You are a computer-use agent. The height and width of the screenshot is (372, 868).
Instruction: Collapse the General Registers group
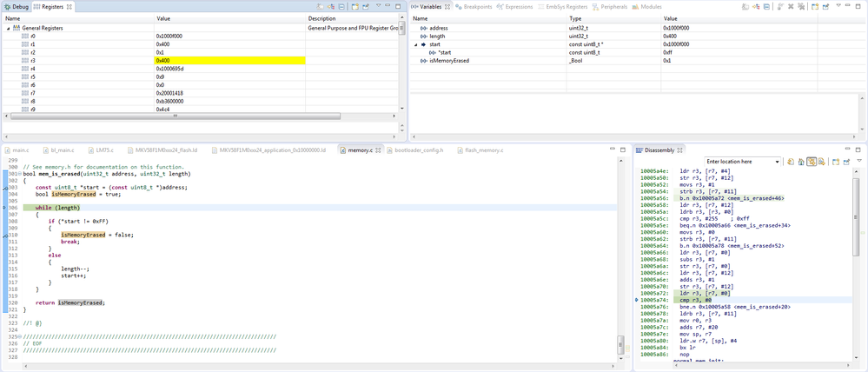tap(8, 28)
